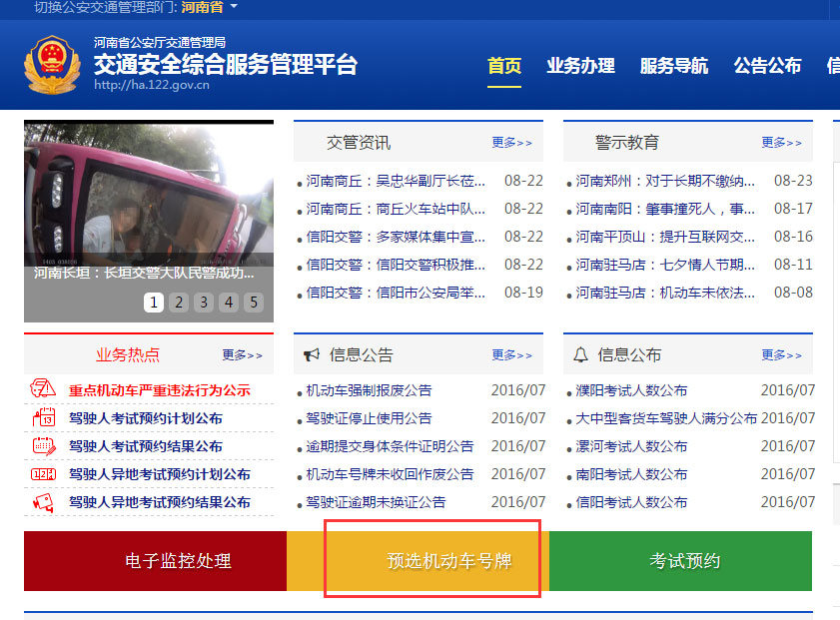This screenshot has width=840, height=620.
Task: Click the police badge platform logo
Action: pos(52,65)
